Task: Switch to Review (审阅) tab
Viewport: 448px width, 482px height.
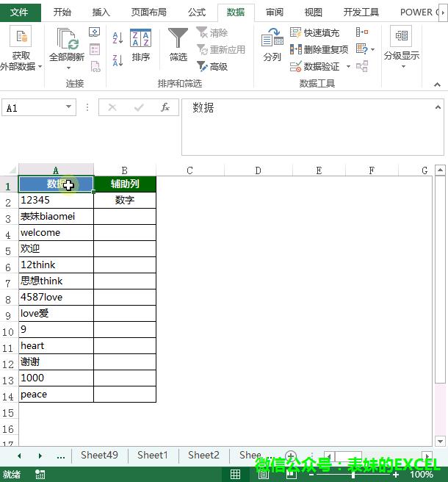Action: [275, 12]
